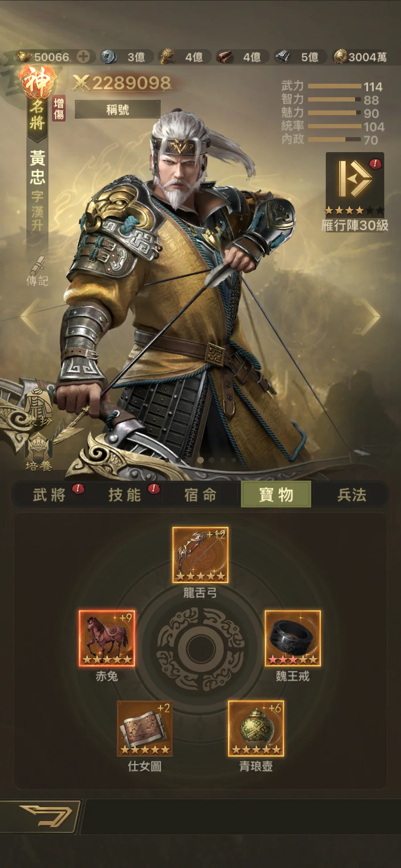
Task: Open the 傳記 biography scroll
Action: point(37,270)
